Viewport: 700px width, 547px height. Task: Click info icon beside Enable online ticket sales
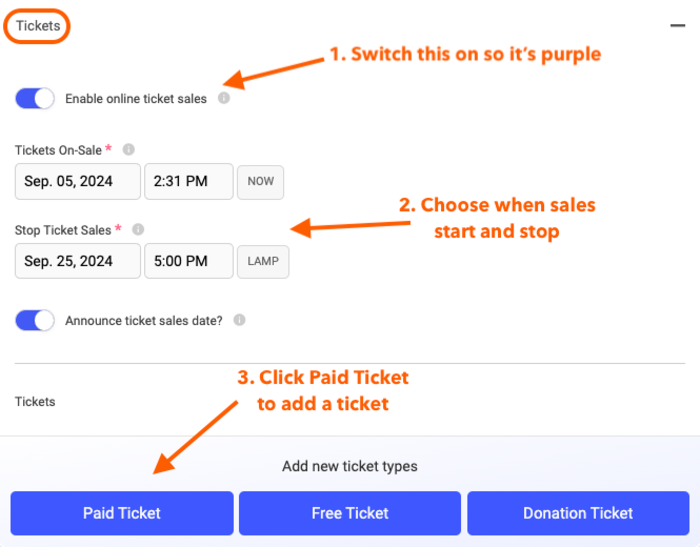[224, 98]
